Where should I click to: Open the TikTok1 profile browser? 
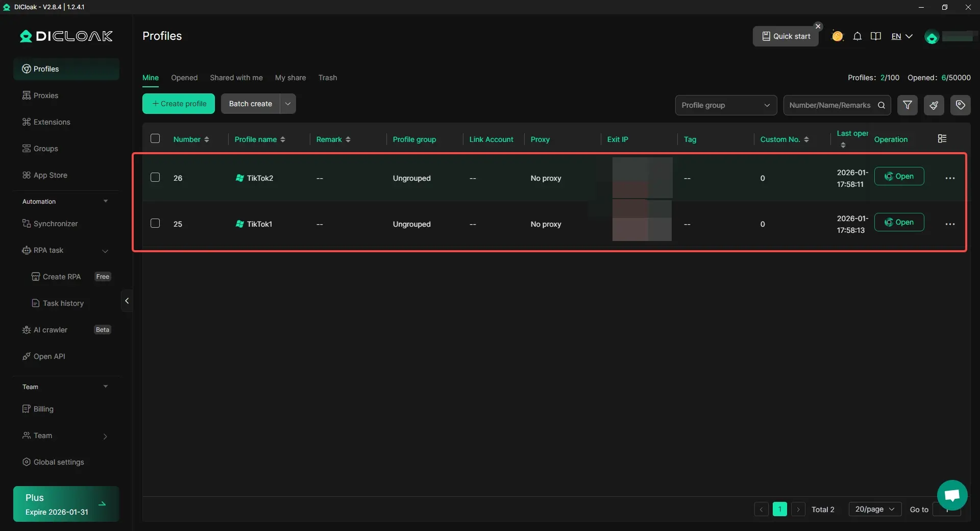point(899,222)
